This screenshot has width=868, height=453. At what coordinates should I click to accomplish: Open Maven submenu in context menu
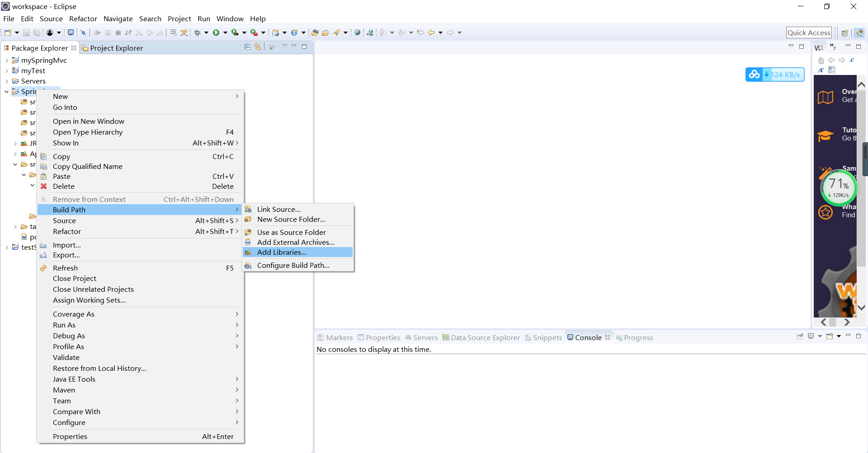point(141,390)
